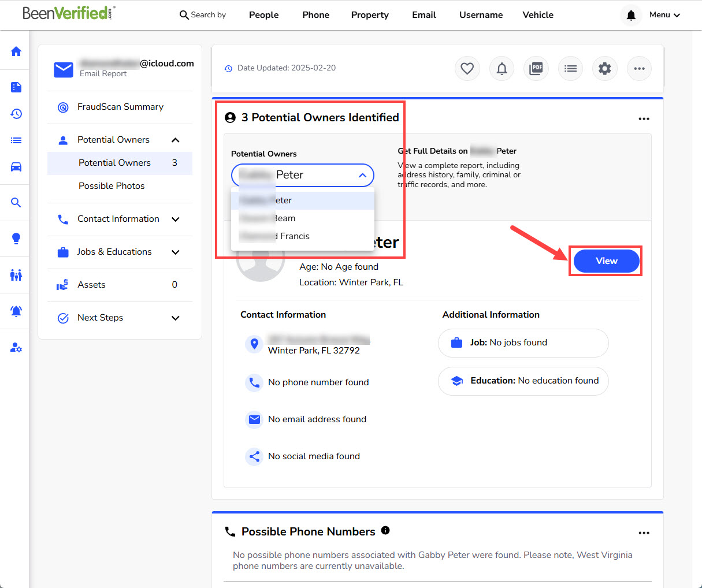702x588 pixels.
Task: Go to Username search tab
Action: 481,15
